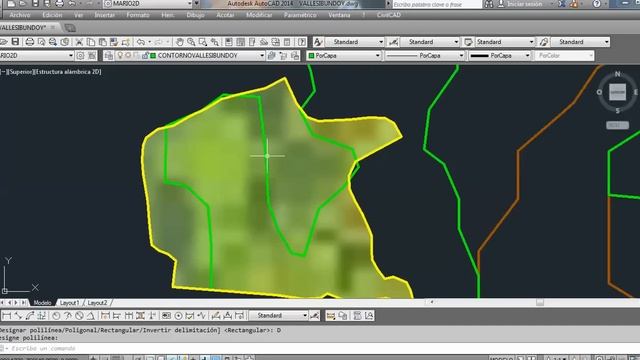Toggle layer lock padlock icon
This screenshot has width=640, height=360.
(145, 55)
